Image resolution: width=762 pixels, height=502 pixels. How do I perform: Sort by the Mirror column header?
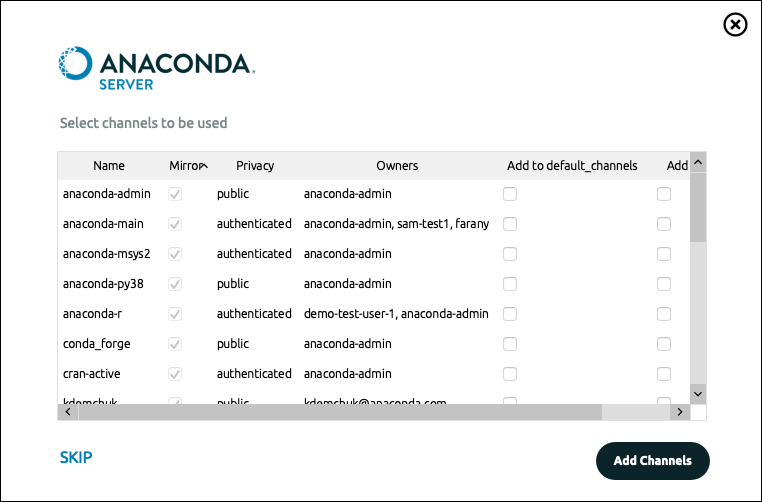click(x=189, y=166)
